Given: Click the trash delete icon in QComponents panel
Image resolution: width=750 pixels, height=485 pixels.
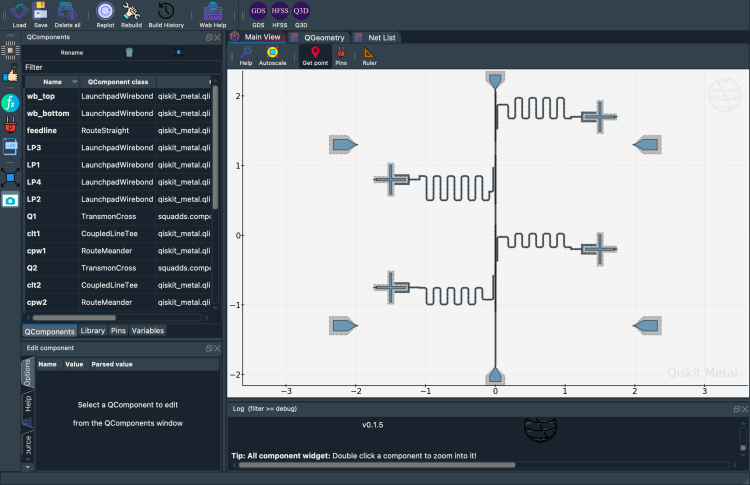Looking at the screenshot, I should coord(129,52).
